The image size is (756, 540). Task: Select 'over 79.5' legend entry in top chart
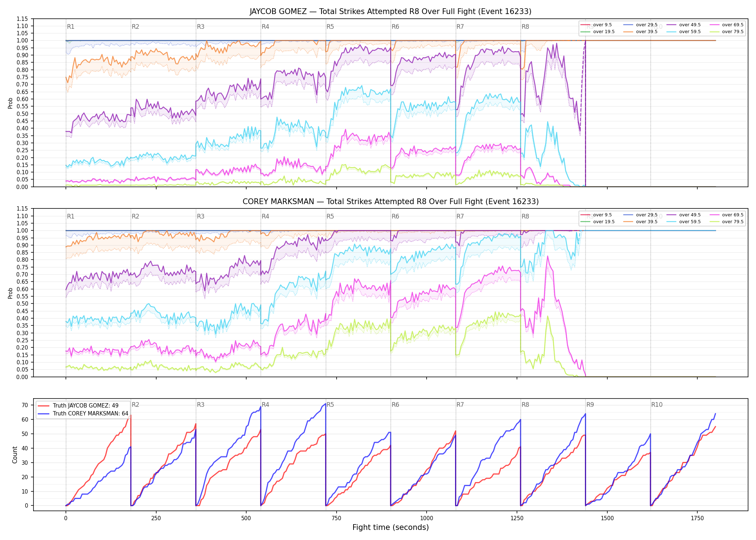click(726, 32)
